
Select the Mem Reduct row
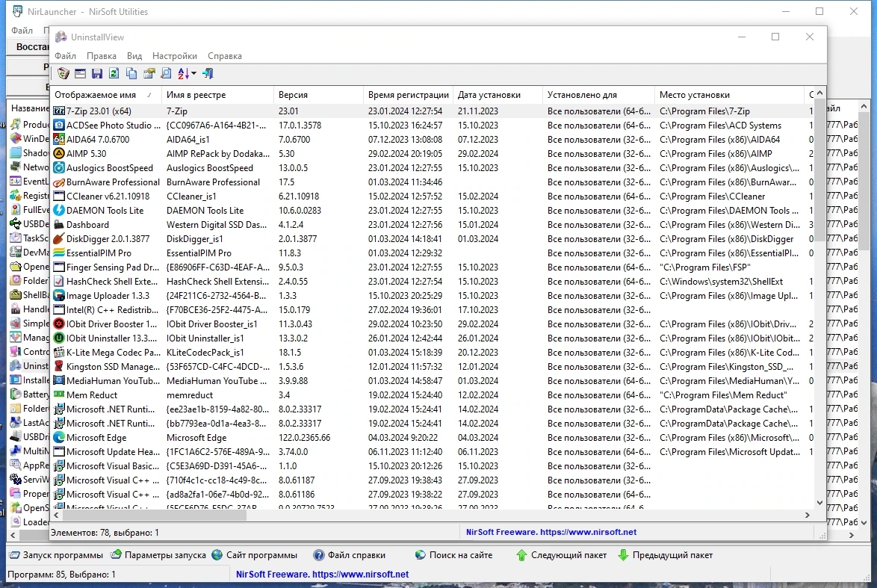point(432,395)
